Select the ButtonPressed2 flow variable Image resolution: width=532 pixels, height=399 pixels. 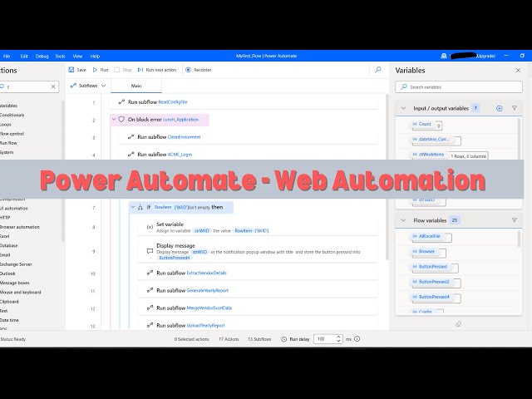(x=434, y=282)
